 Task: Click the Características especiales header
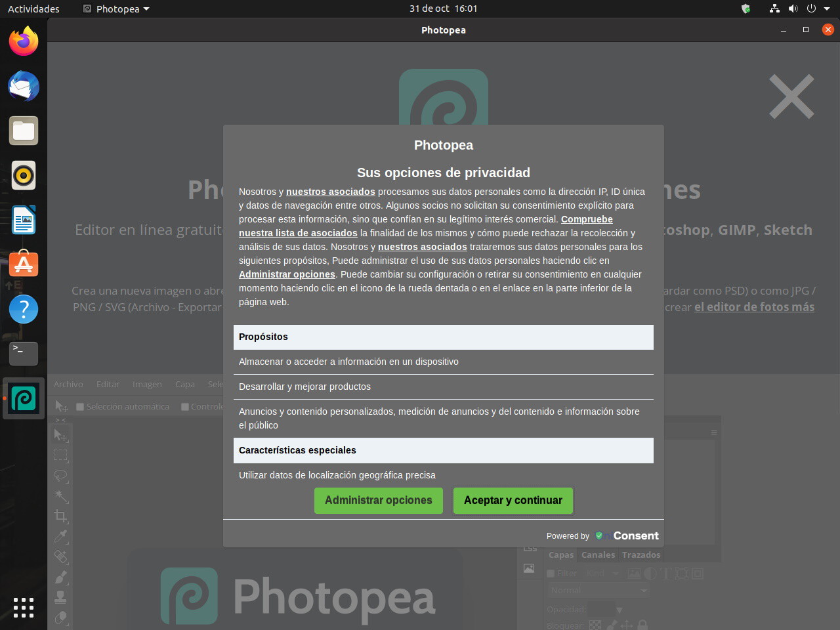[444, 450]
